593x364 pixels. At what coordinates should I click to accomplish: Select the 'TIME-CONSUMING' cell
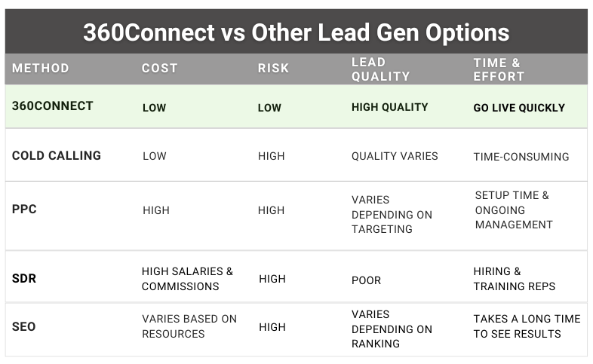[521, 157]
